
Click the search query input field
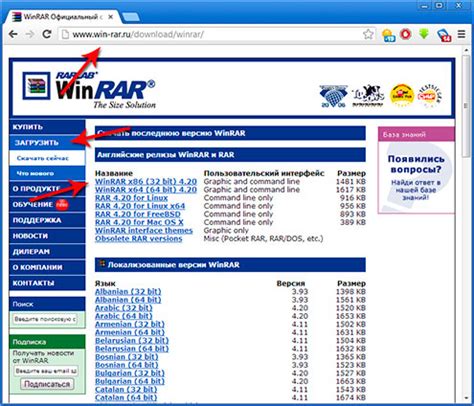(45, 319)
